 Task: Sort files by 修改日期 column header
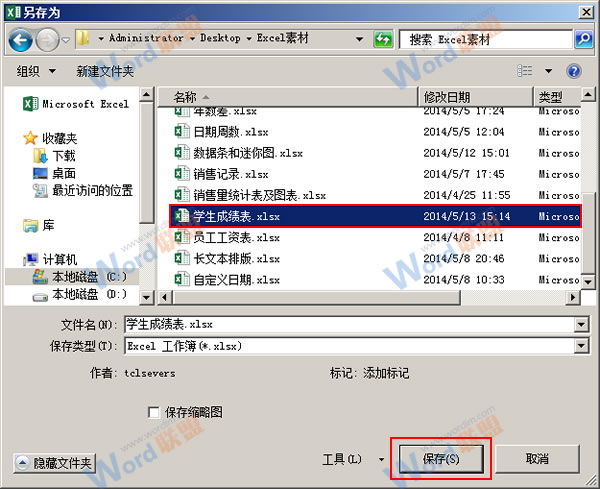pyautogui.click(x=447, y=97)
